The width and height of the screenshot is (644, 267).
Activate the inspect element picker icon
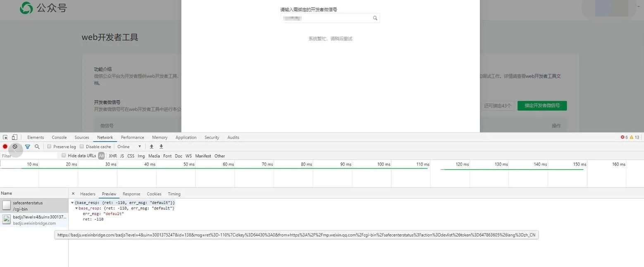(5, 137)
